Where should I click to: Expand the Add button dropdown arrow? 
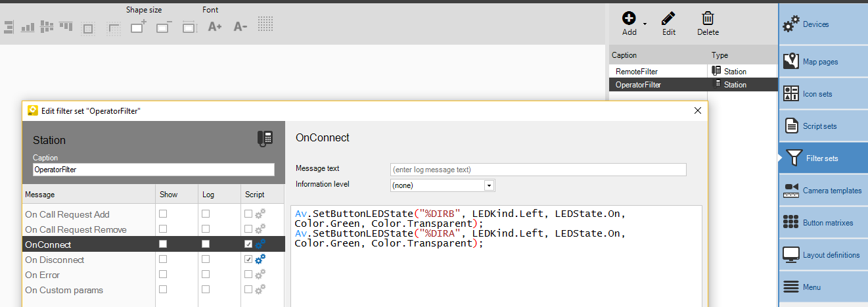coord(645,24)
